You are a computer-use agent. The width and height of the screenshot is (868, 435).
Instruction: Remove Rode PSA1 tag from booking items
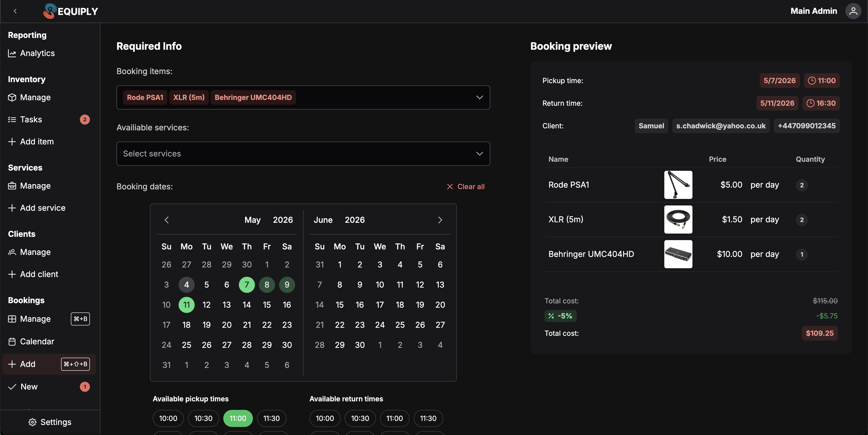145,97
